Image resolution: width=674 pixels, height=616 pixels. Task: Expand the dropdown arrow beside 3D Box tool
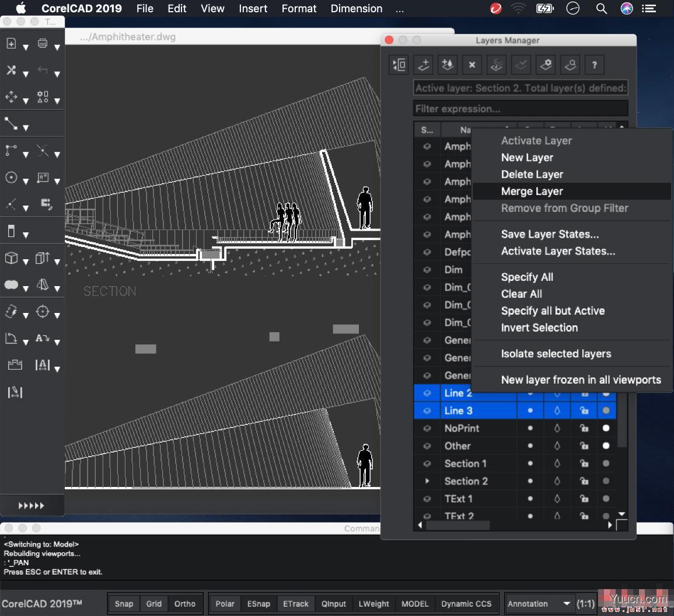pyautogui.click(x=26, y=262)
